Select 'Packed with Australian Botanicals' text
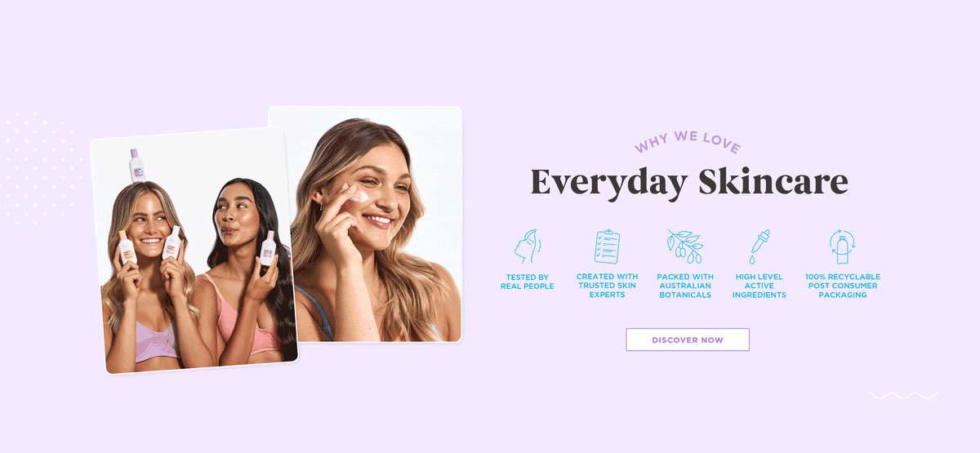Image resolution: width=980 pixels, height=453 pixels. pyautogui.click(x=685, y=286)
